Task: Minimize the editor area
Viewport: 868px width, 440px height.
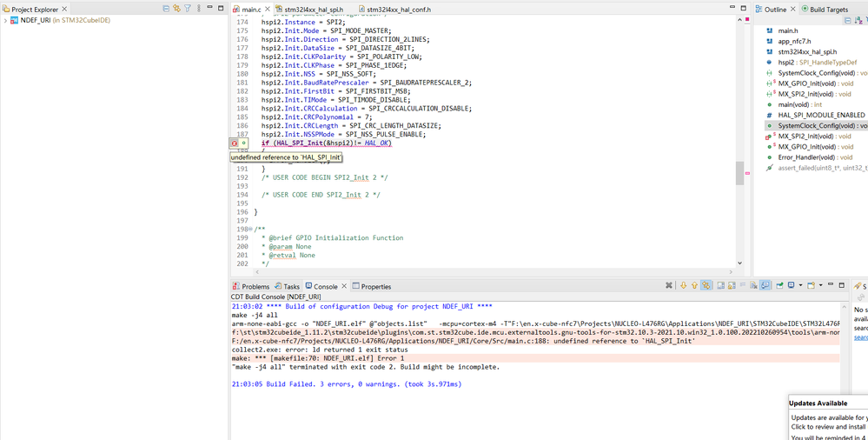Action: [733, 8]
